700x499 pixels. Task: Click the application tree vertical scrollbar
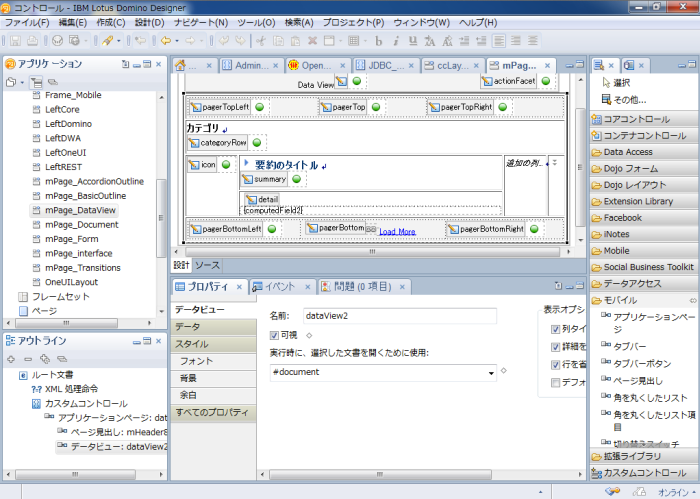pos(161,217)
